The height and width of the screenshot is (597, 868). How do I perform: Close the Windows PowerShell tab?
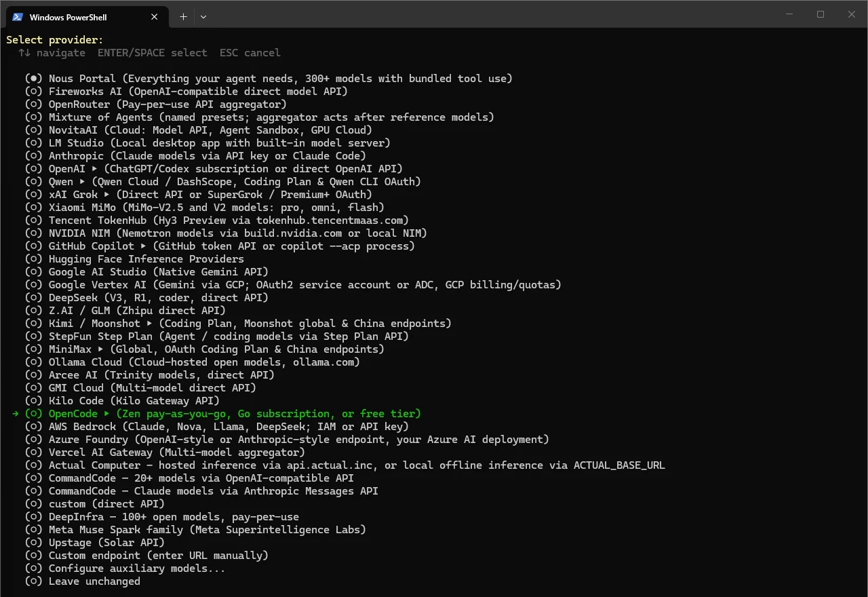click(155, 17)
